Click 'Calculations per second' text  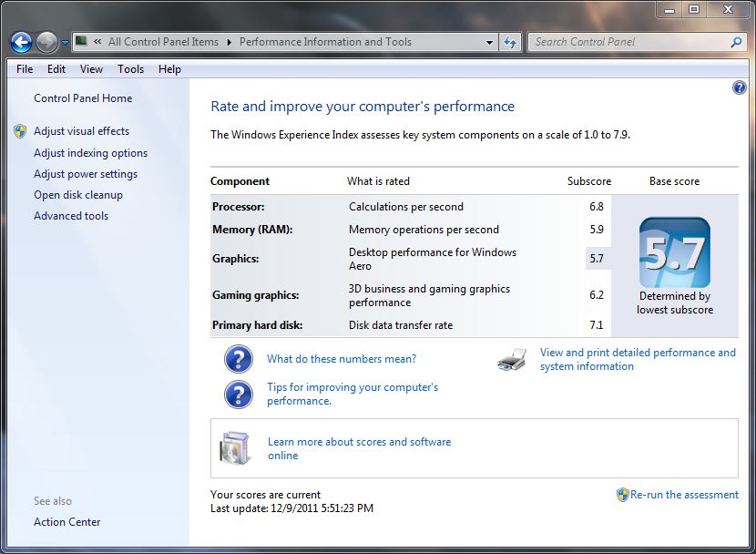[406, 207]
